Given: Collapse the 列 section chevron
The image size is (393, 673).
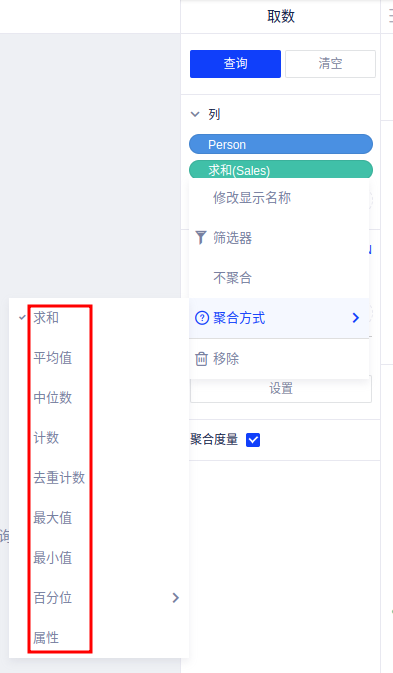Looking at the screenshot, I should 195,114.
